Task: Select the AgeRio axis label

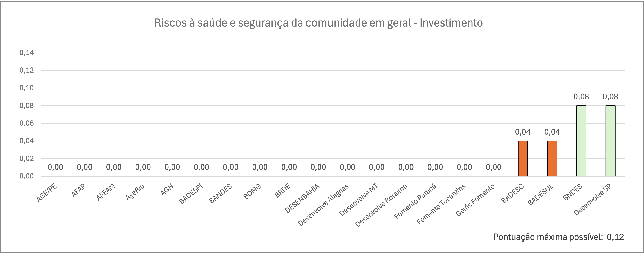Action: point(135,192)
